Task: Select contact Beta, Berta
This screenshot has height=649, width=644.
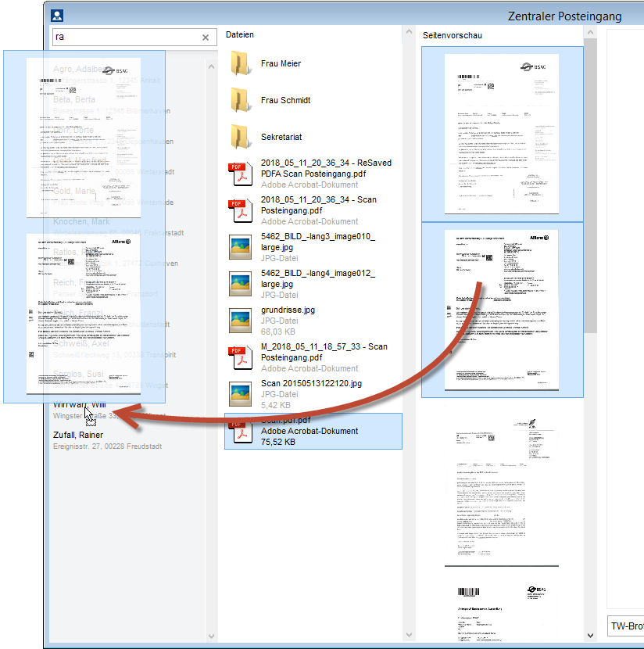Action: [x=112, y=105]
